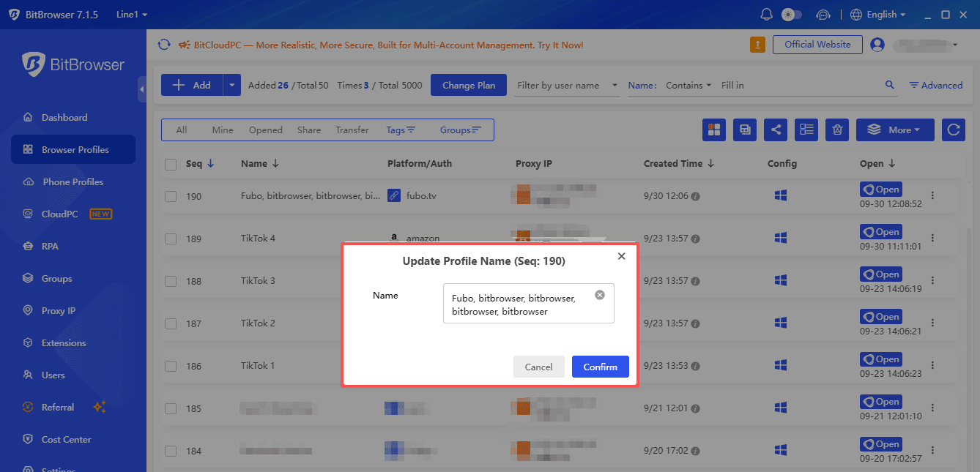
Task: Click the notification bell icon
Action: [x=767, y=15]
